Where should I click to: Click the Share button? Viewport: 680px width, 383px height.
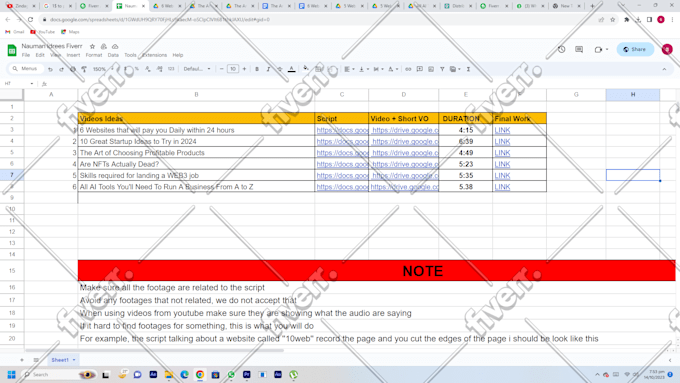click(635, 49)
